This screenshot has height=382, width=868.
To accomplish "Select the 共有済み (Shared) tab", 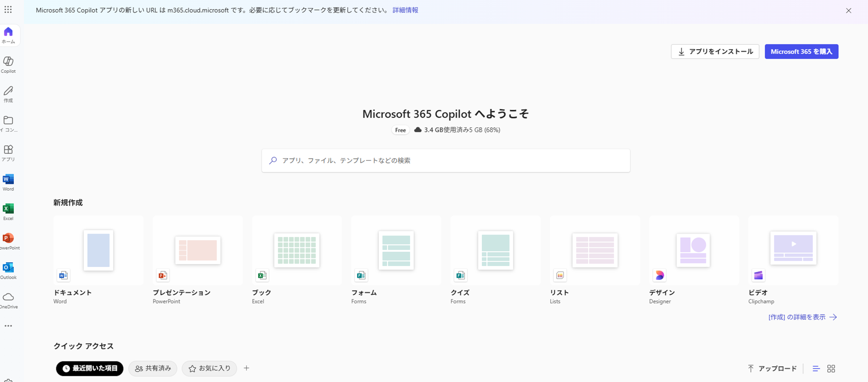I will tap(153, 369).
